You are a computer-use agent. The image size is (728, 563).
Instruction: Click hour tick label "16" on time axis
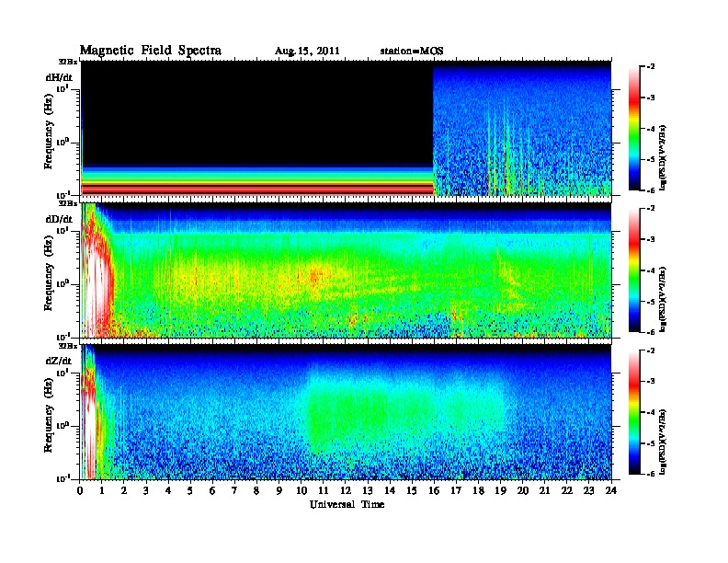434,491
